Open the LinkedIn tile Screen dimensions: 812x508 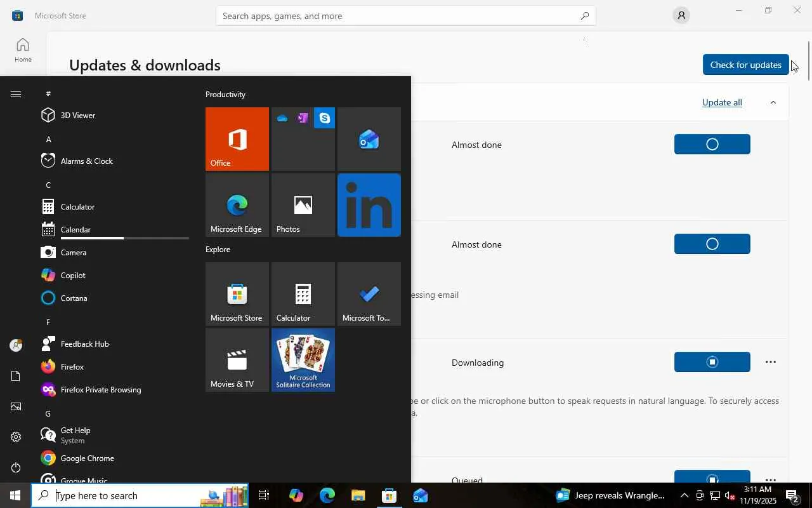pyautogui.click(x=369, y=205)
